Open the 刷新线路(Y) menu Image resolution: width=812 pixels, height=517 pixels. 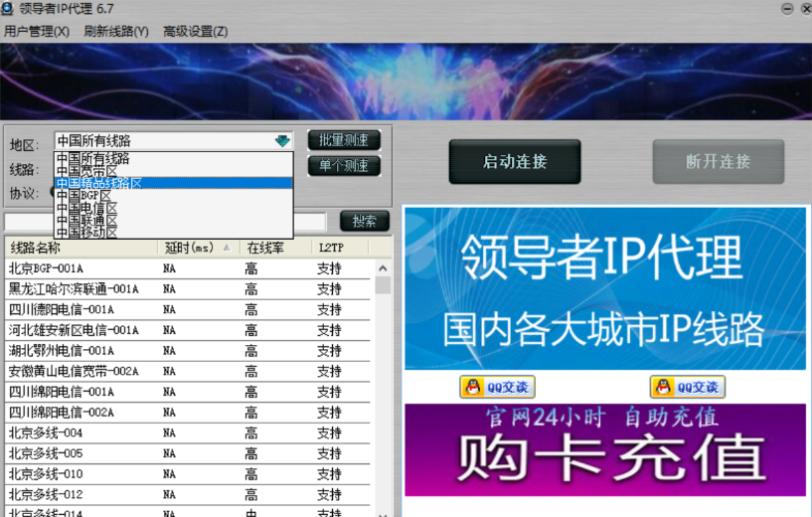tap(116, 32)
